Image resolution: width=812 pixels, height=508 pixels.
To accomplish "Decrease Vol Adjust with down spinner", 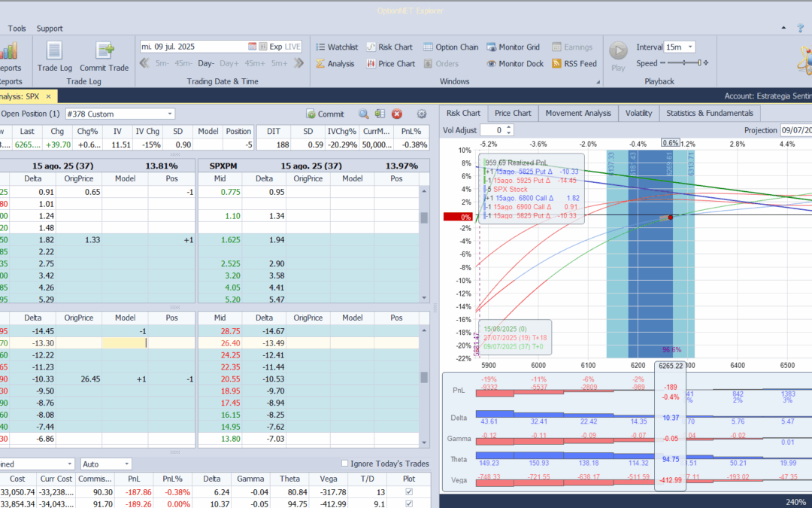I will pos(509,133).
